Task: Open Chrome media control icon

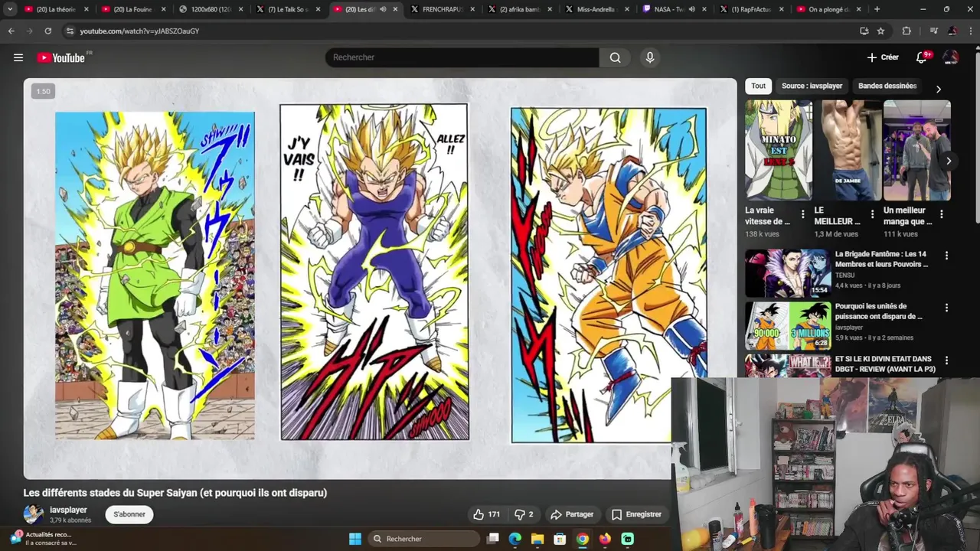Action: [933, 31]
